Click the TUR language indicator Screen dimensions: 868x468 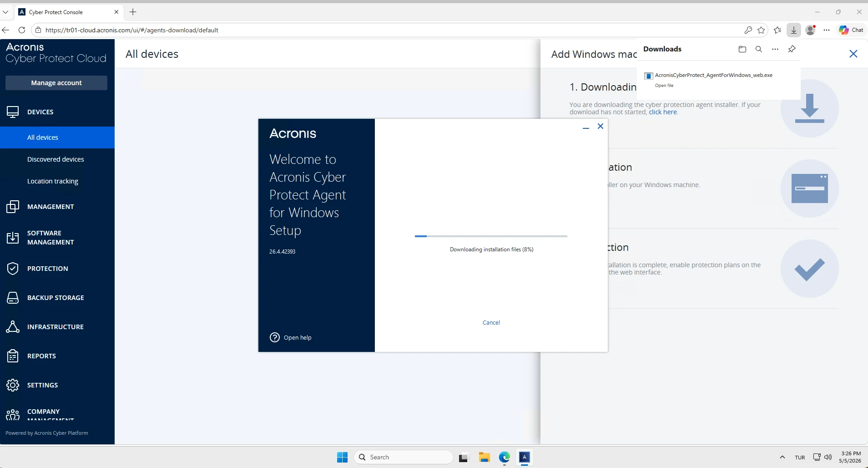[x=800, y=458]
